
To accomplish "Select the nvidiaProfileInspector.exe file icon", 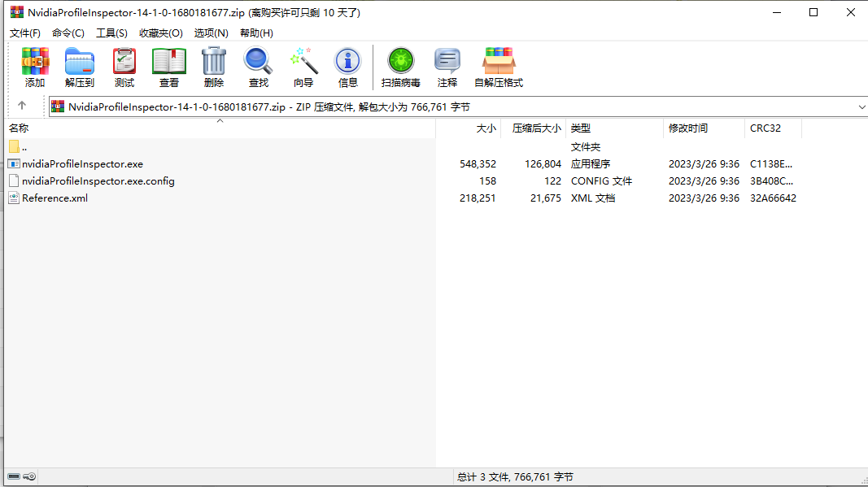I will click(14, 163).
